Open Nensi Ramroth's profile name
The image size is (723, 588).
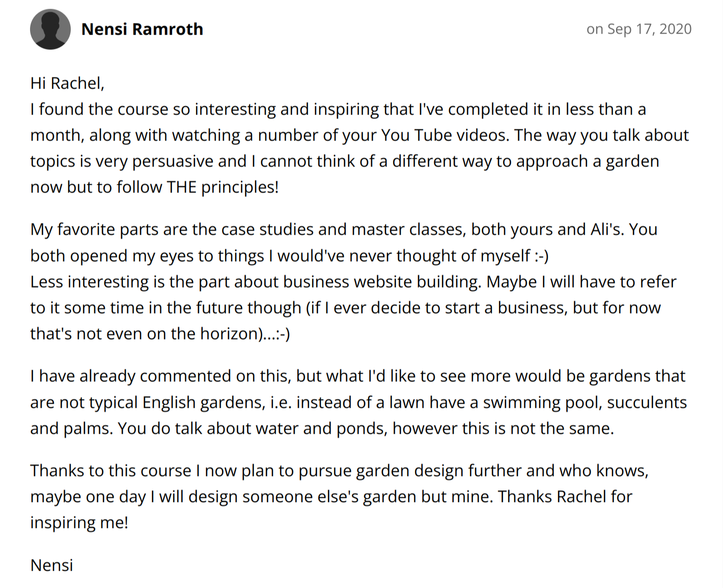(x=142, y=30)
